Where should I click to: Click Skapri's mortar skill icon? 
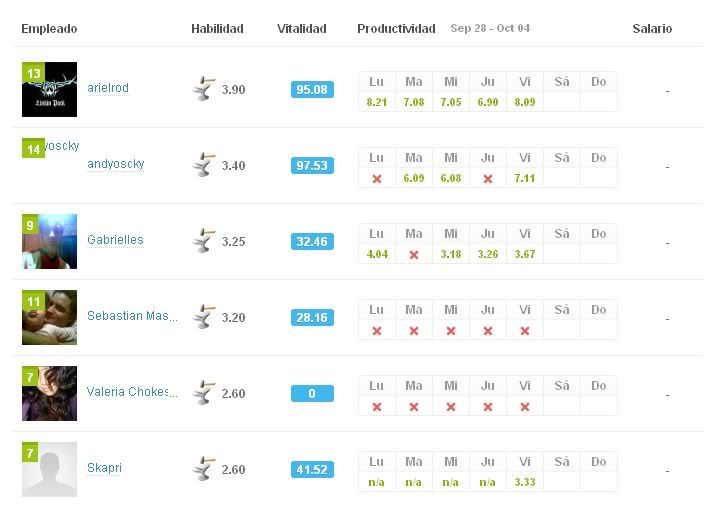tap(204, 469)
